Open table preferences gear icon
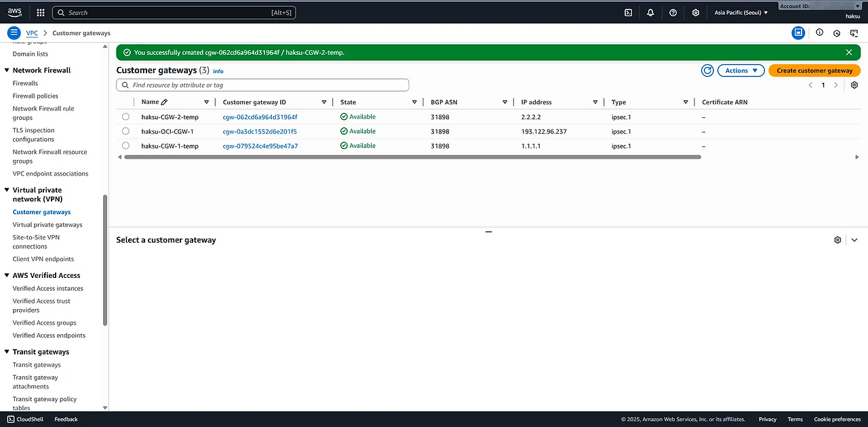This screenshot has width=868, height=427. [854, 85]
